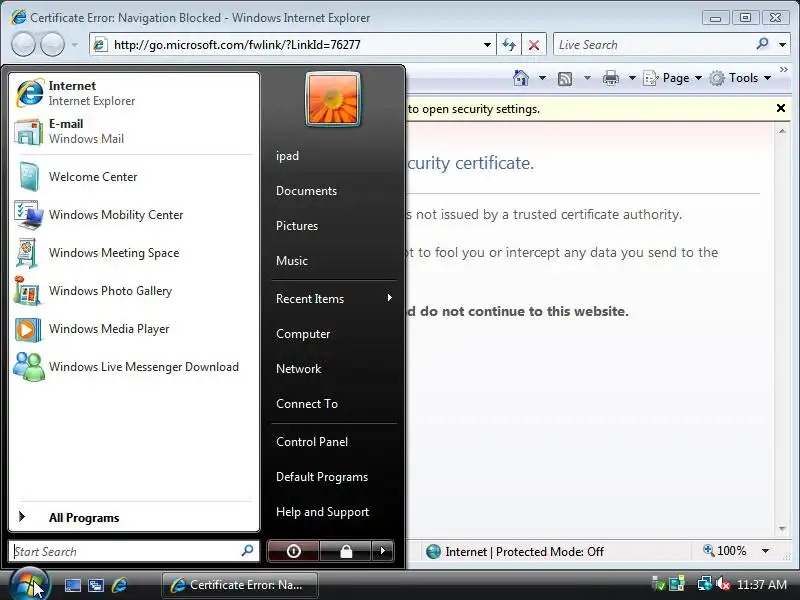The width and height of the screenshot is (800, 600).
Task: Open the Page menu
Action: click(x=672, y=78)
